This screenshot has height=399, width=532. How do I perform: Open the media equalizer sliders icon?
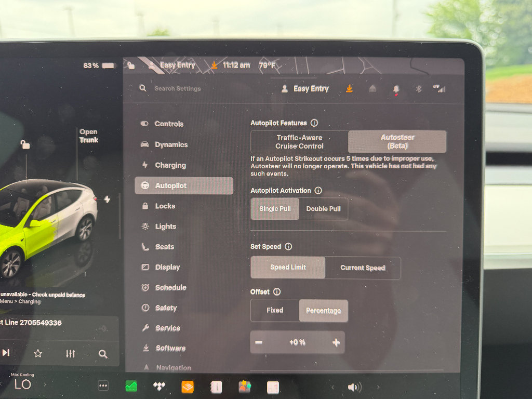(70, 354)
